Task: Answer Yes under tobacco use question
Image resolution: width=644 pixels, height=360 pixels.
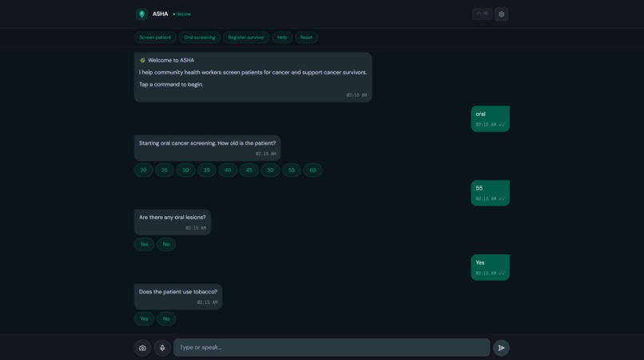Action: click(x=144, y=319)
